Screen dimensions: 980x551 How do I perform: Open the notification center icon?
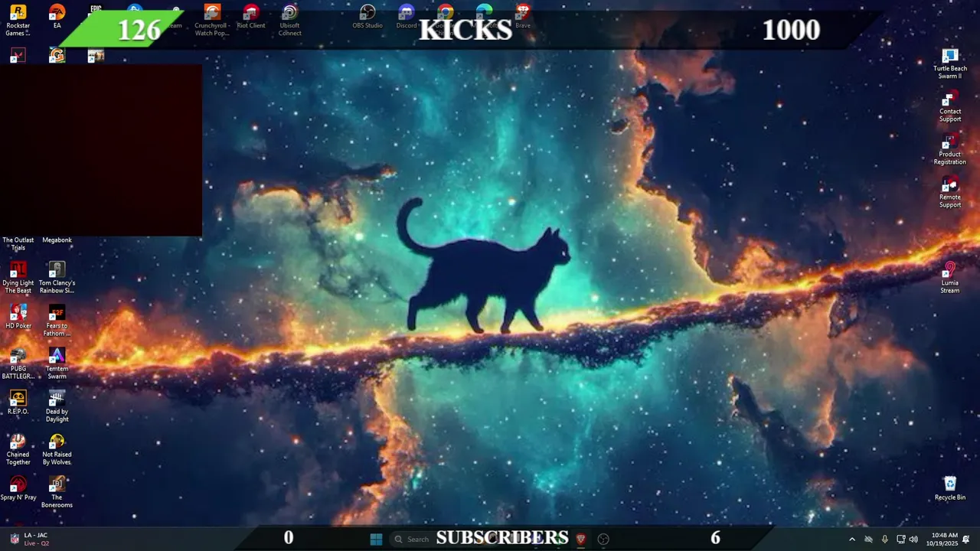(966, 540)
